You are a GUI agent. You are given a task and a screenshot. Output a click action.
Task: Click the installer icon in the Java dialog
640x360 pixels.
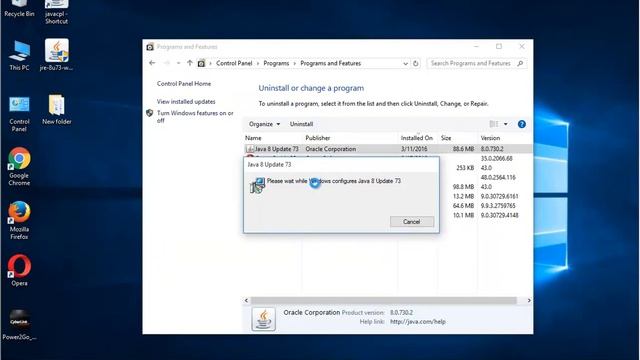257,185
